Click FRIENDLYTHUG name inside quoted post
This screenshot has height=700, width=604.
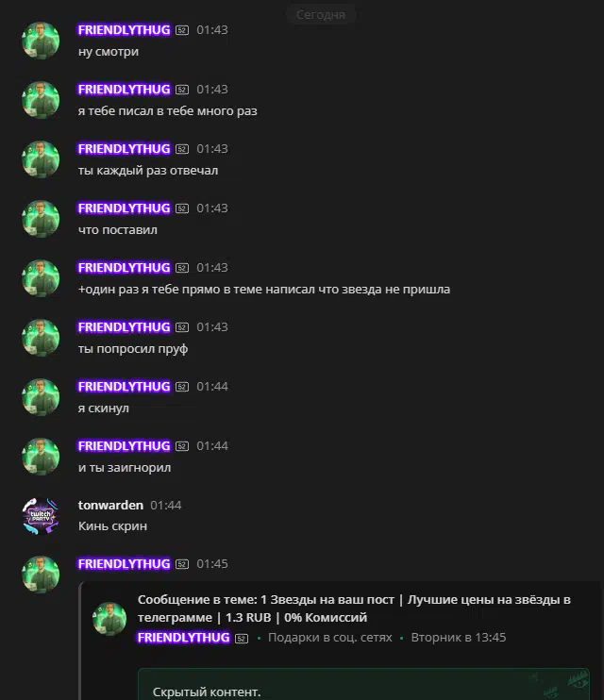(x=184, y=638)
